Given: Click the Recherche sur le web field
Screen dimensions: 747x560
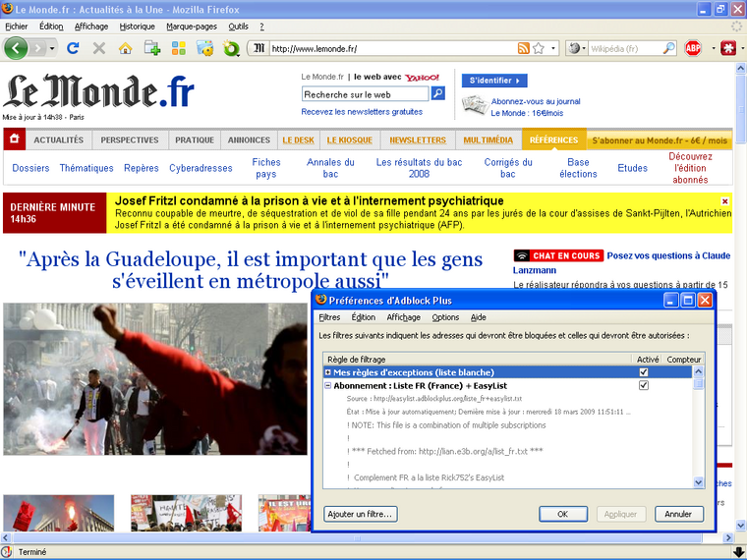Looking at the screenshot, I should (x=365, y=94).
